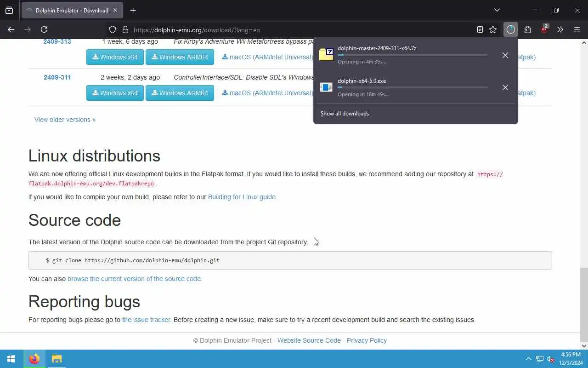Screen dimensions: 588x368
Task: Download Windows x64 build for 2409-311
Action: [x=115, y=93]
